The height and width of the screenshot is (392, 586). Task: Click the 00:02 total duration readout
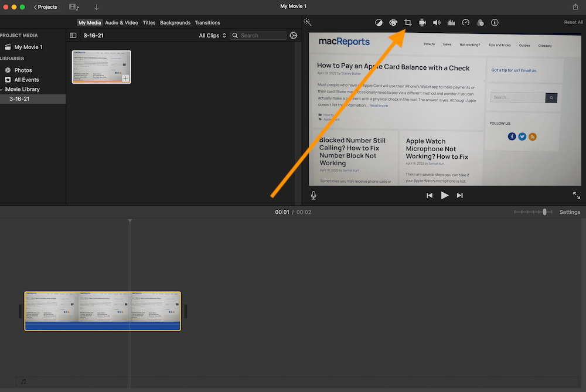coord(304,212)
